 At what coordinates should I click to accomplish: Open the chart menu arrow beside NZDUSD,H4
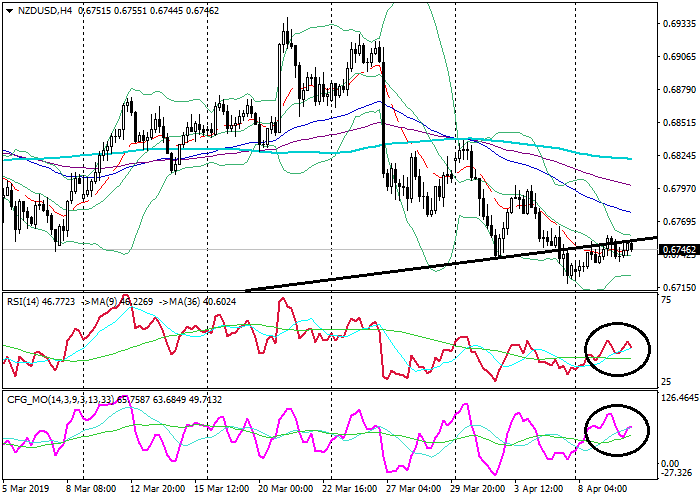[x=7, y=10]
